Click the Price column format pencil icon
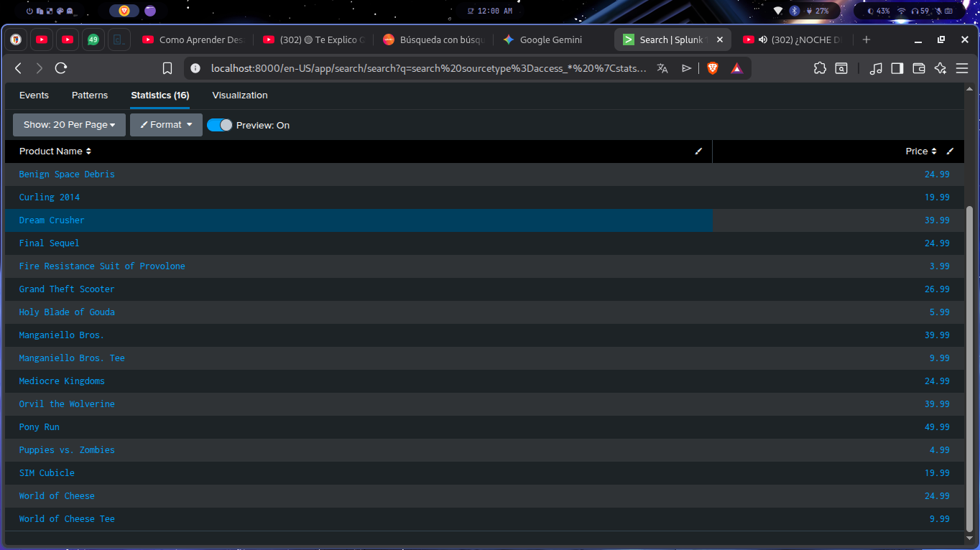Image resolution: width=980 pixels, height=550 pixels. click(x=951, y=152)
